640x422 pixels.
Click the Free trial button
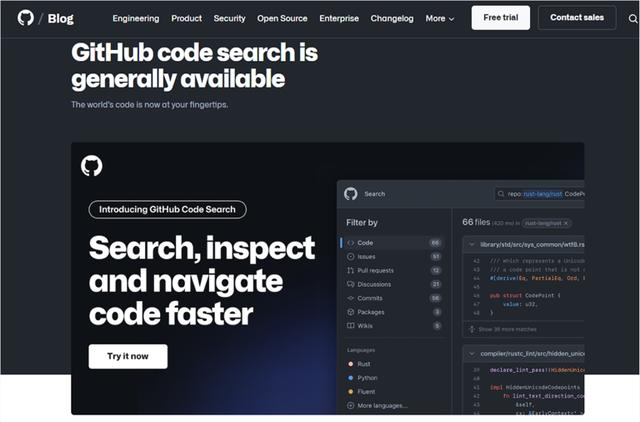coord(501,18)
